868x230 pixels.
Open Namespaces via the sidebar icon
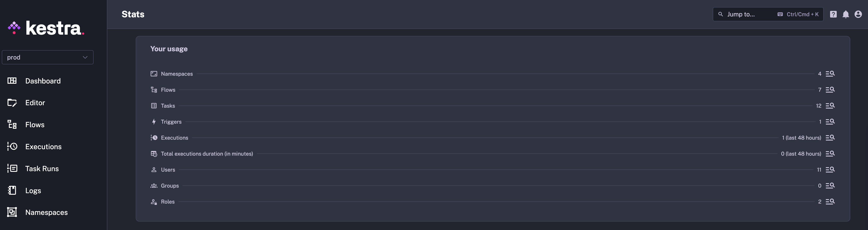[12, 212]
